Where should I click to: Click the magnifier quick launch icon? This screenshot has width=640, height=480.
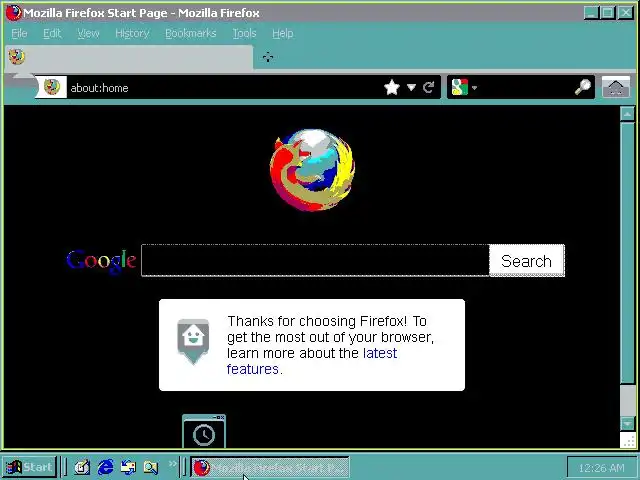click(x=151, y=467)
